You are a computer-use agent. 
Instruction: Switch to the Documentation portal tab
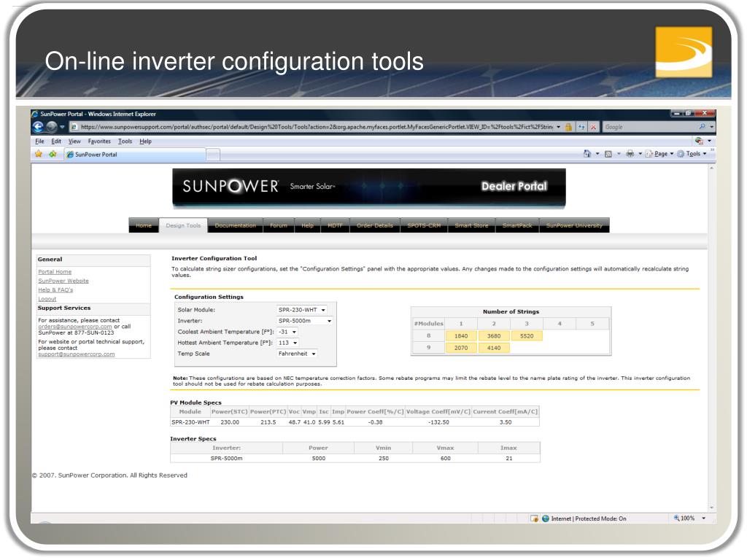[x=236, y=225]
